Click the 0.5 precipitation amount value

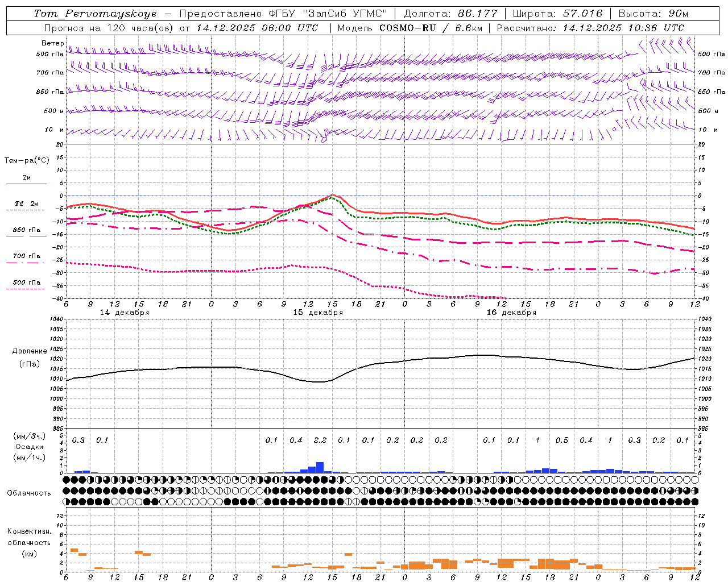point(562,440)
